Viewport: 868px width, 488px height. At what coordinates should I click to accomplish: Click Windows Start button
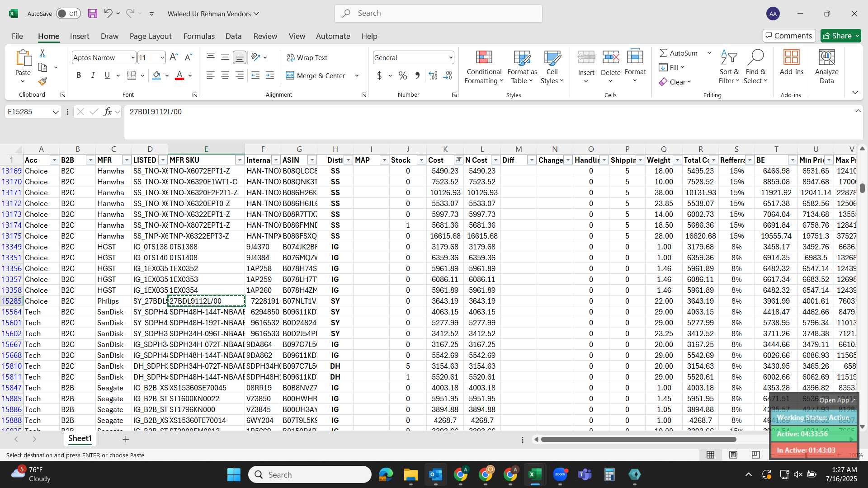click(234, 474)
